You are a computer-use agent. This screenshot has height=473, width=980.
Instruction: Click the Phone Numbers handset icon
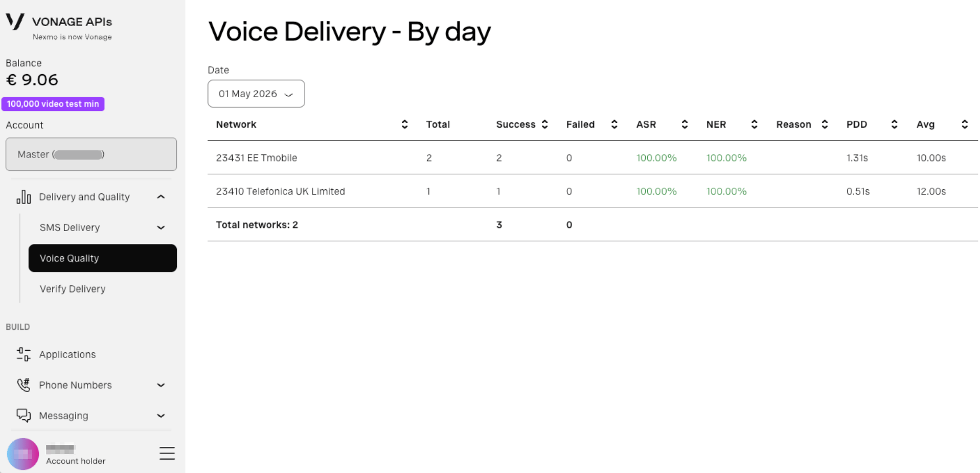pyautogui.click(x=24, y=385)
